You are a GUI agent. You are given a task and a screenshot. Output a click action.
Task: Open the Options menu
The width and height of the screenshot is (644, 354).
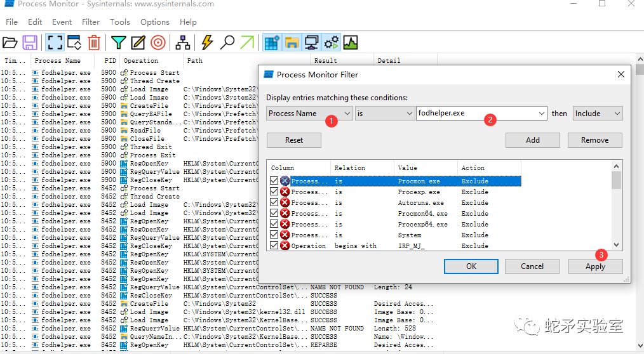pos(155,22)
